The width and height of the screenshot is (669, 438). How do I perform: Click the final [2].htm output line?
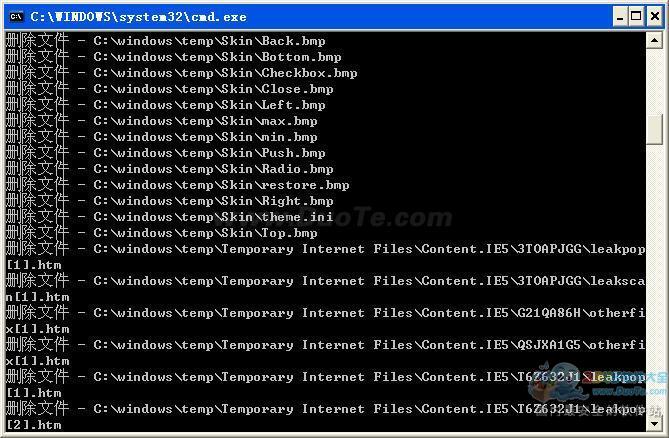[34, 425]
